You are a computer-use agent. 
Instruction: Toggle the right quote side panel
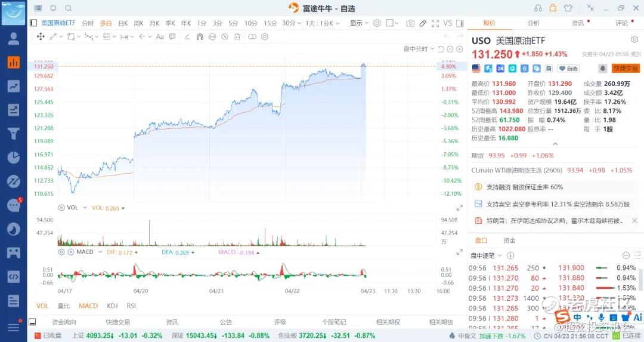pyautogui.click(x=460, y=23)
